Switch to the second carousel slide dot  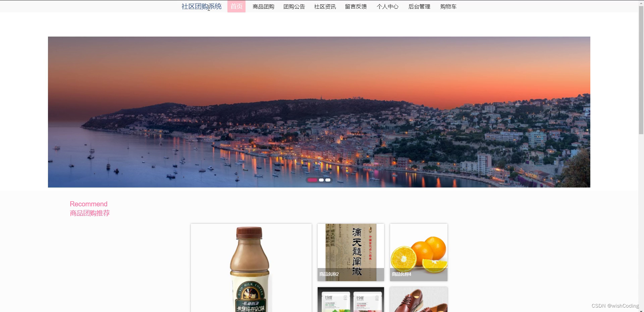(321, 180)
